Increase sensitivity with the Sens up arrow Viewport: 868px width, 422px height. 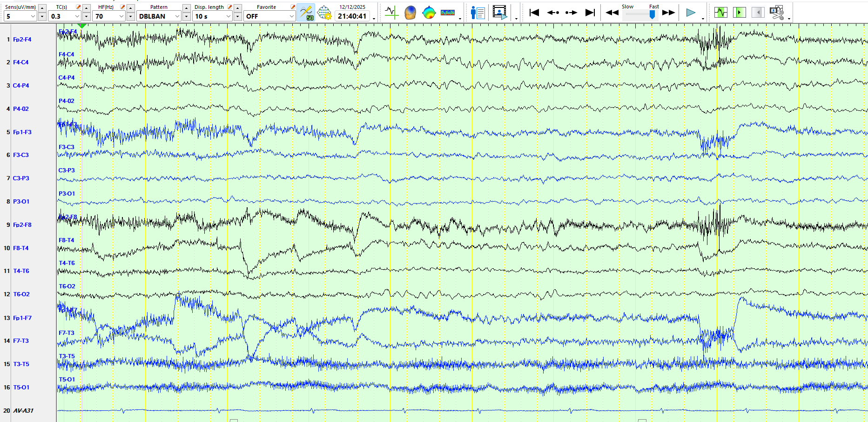point(42,8)
